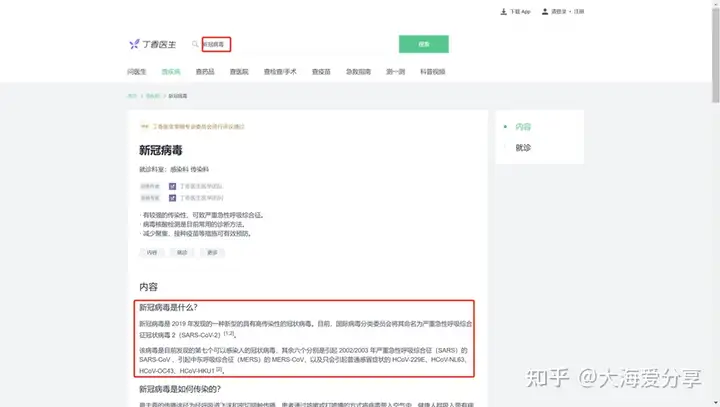
Task: Click the badge icon on the review notice banner
Action: tap(145, 126)
